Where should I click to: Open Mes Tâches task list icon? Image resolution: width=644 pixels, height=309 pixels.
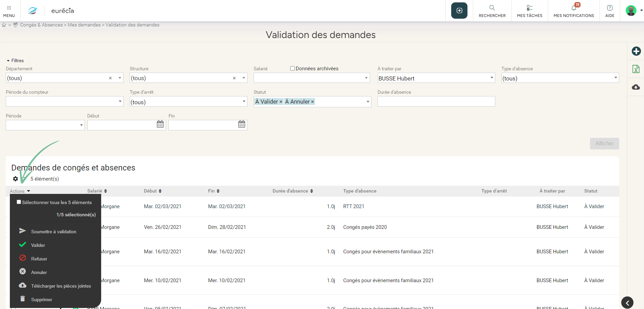pyautogui.click(x=529, y=8)
